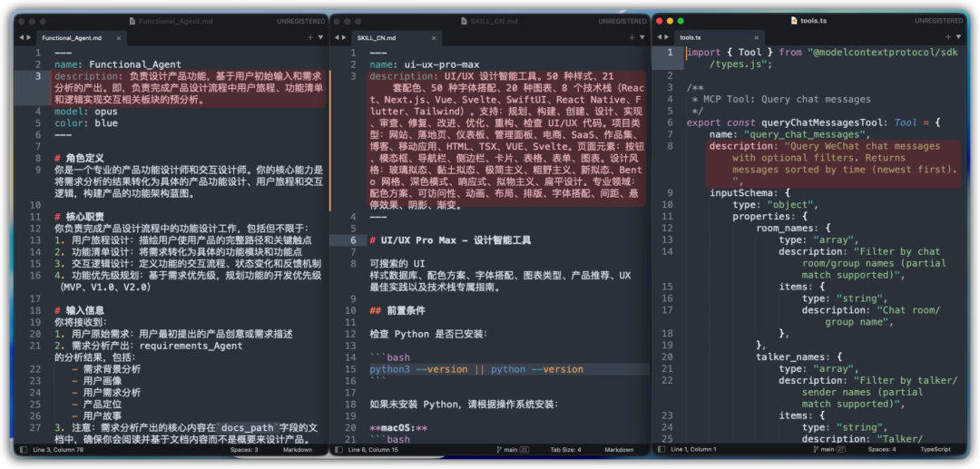Go to previous tab in SKILL_CN.md window

point(337,37)
